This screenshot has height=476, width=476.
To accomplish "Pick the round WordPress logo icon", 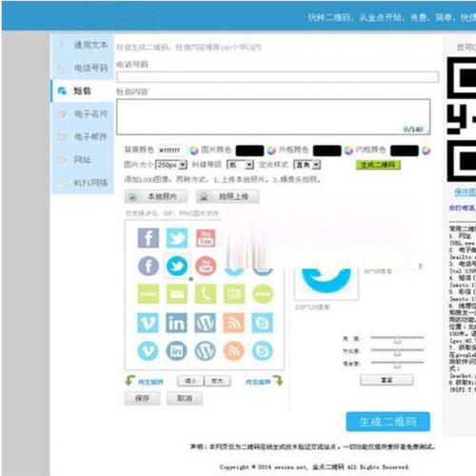I will [x=206, y=351].
